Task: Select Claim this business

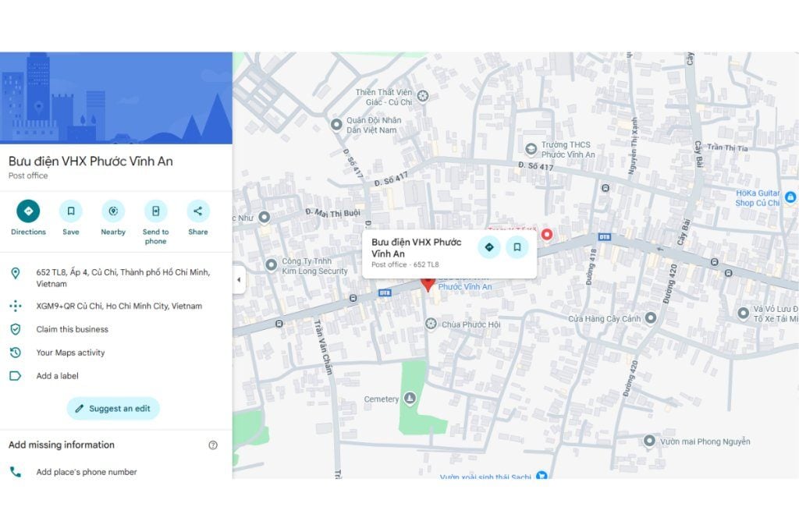Action: point(72,329)
